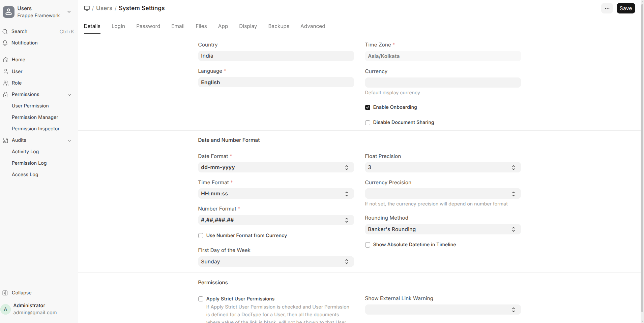Uncheck Enable Onboarding checkbox
The width and height of the screenshot is (644, 323).
368,107
